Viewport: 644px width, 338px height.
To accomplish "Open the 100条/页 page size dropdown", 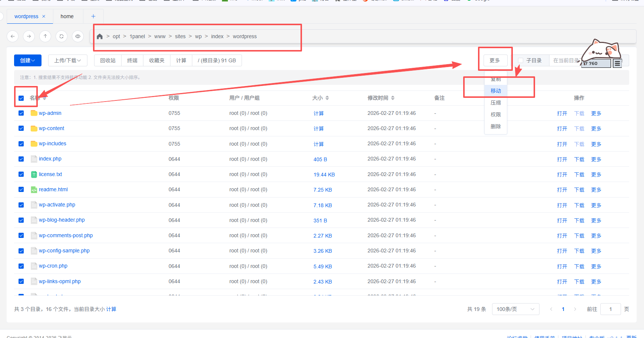I will click(515, 309).
